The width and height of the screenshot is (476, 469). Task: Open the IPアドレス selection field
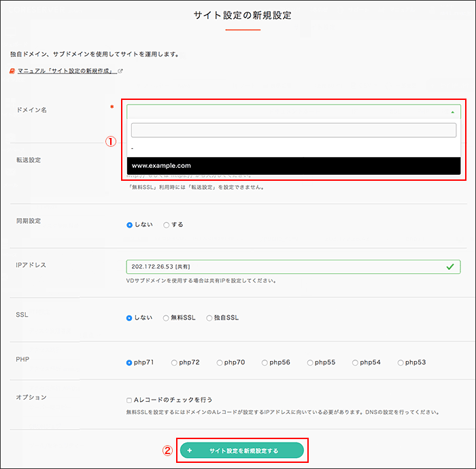point(286,267)
